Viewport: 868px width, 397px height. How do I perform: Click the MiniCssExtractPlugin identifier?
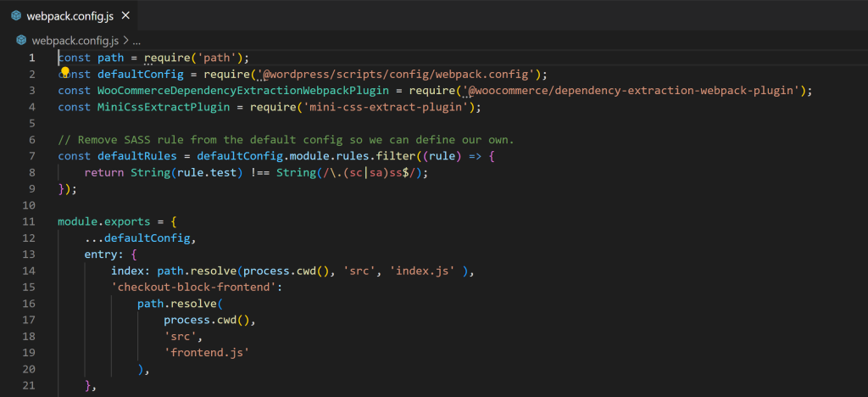(164, 107)
